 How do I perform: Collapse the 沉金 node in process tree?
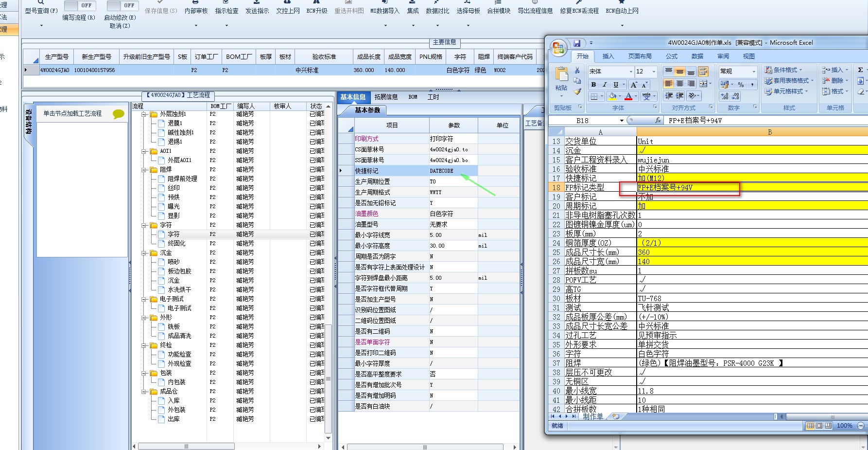144,253
